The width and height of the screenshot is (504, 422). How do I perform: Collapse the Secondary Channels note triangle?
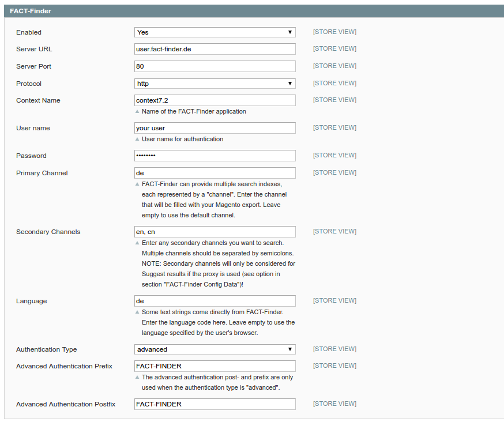(137, 243)
